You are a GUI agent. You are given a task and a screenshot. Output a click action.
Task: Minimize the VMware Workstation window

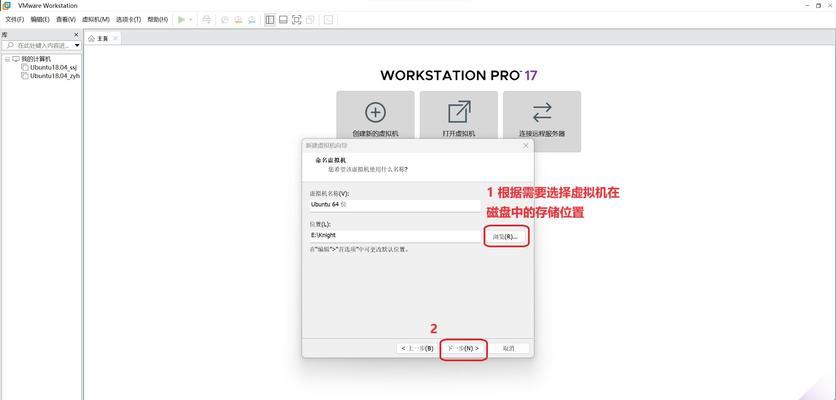click(808, 5)
